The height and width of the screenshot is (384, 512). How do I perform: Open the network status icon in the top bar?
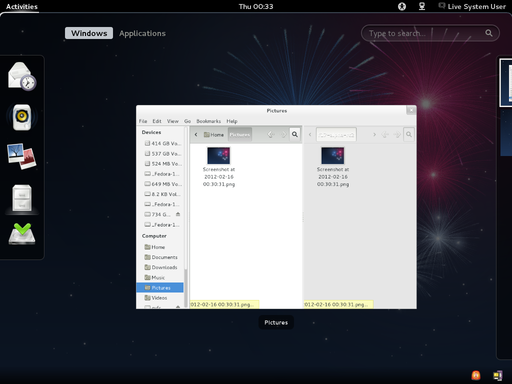pos(422,6)
